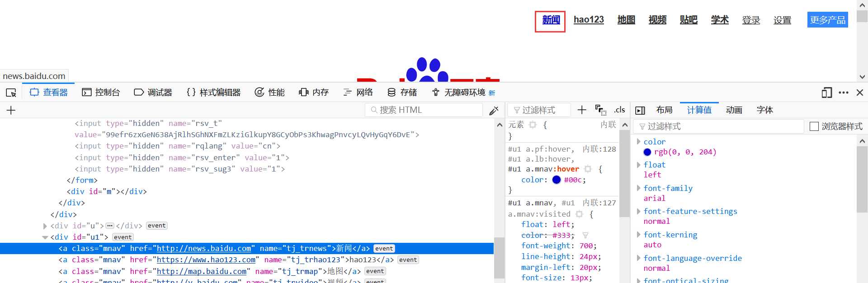Pick a color with the eyedropper icon
The height and width of the screenshot is (283, 868).
494,110
